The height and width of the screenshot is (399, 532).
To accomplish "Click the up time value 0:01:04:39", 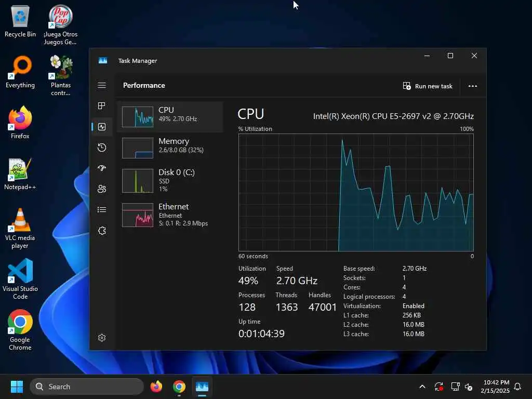I will (x=261, y=334).
